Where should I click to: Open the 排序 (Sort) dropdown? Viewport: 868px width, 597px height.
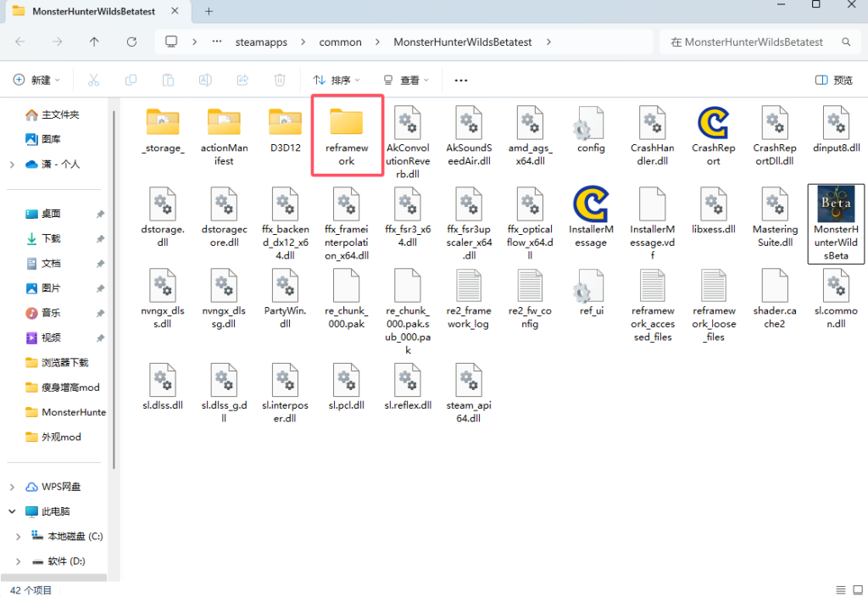(336, 81)
